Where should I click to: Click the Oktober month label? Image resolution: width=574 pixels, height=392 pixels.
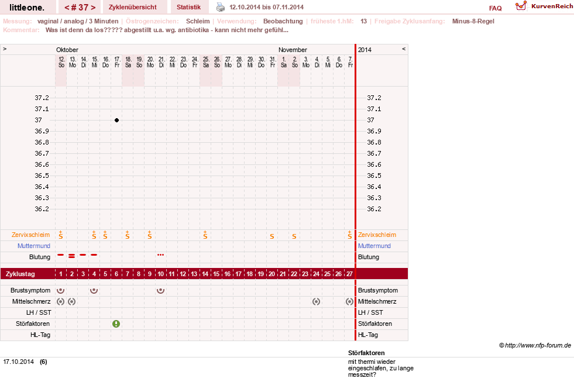click(x=67, y=50)
